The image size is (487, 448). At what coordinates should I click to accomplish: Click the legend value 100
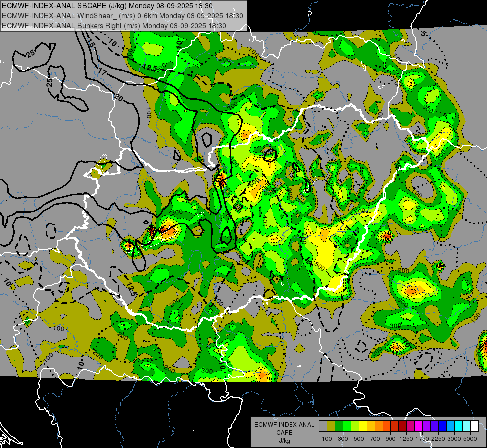tap(327, 439)
